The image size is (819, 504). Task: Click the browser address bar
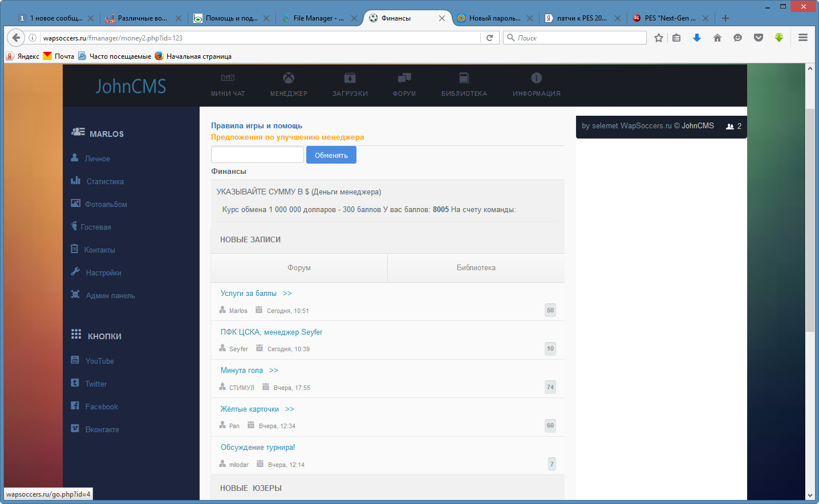tap(260, 38)
